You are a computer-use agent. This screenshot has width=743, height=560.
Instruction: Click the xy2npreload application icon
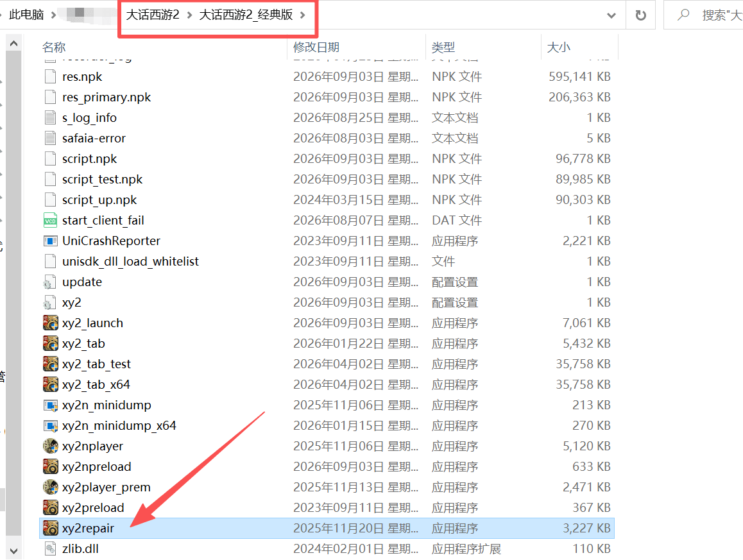tap(50, 467)
